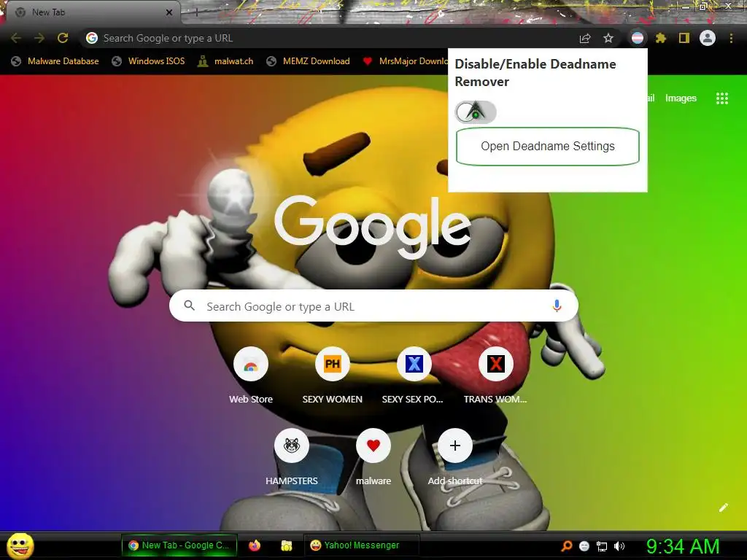Go forward to next page

(x=39, y=38)
